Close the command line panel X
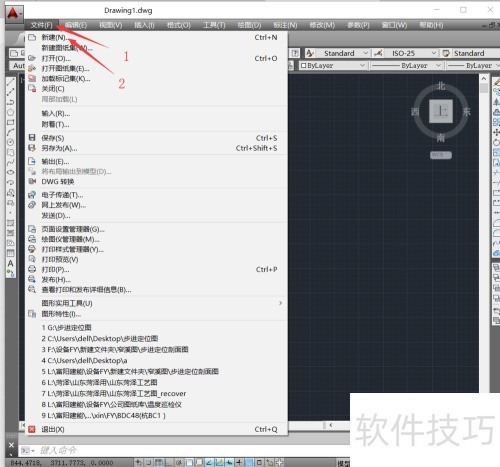Viewport: 500px width, 467px height. [11, 445]
